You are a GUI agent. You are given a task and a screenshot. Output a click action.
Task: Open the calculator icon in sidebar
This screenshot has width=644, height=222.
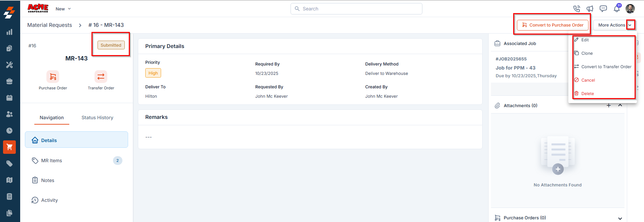(9, 196)
